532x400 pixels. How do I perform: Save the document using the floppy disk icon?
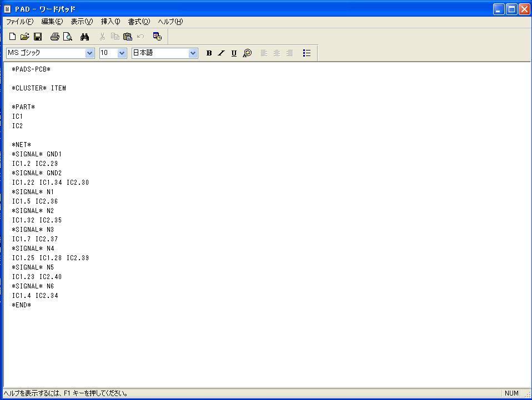(38, 37)
